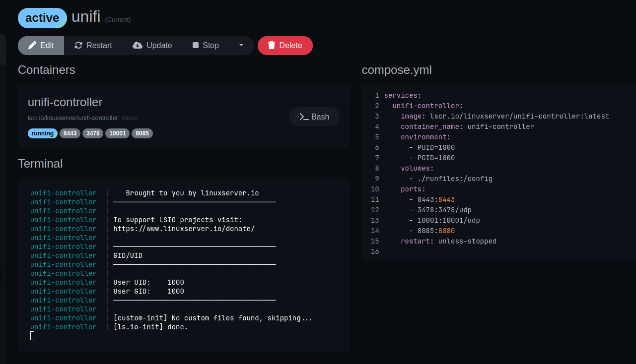Open port 8085 badge link
The image size is (636, 364).
coord(142,133)
